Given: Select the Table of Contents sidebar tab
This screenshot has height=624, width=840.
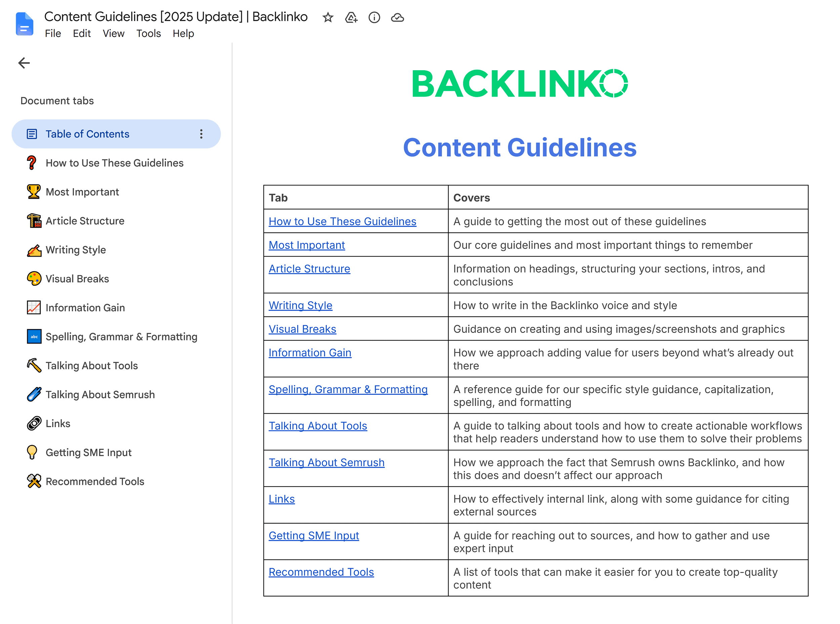Looking at the screenshot, I should 116,134.
